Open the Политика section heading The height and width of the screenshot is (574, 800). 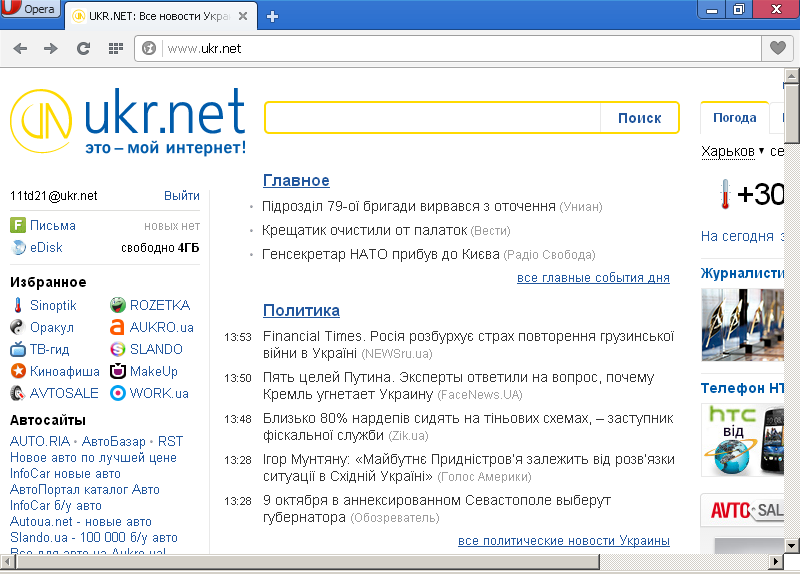point(301,310)
